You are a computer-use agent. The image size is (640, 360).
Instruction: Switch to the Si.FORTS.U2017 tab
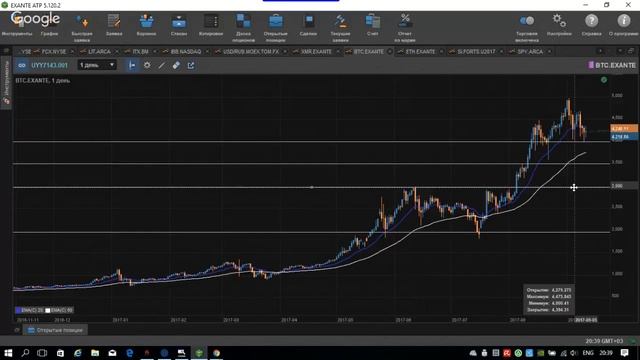pos(476,51)
